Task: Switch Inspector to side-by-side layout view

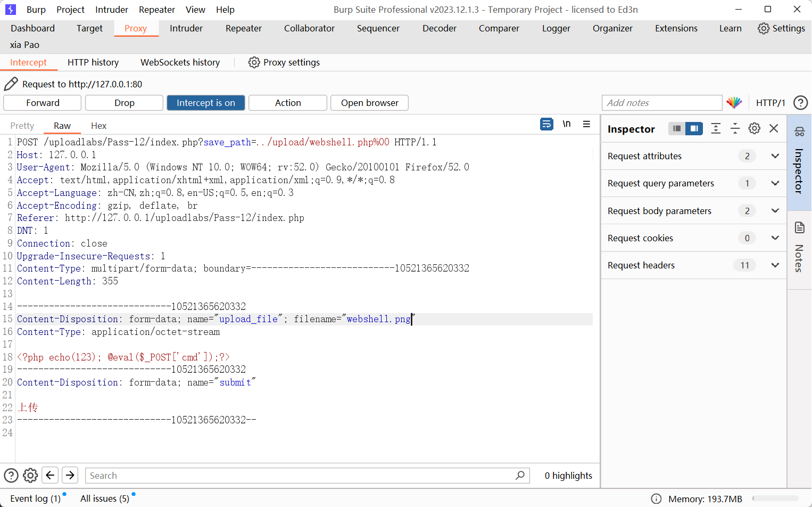Action: pyautogui.click(x=694, y=128)
